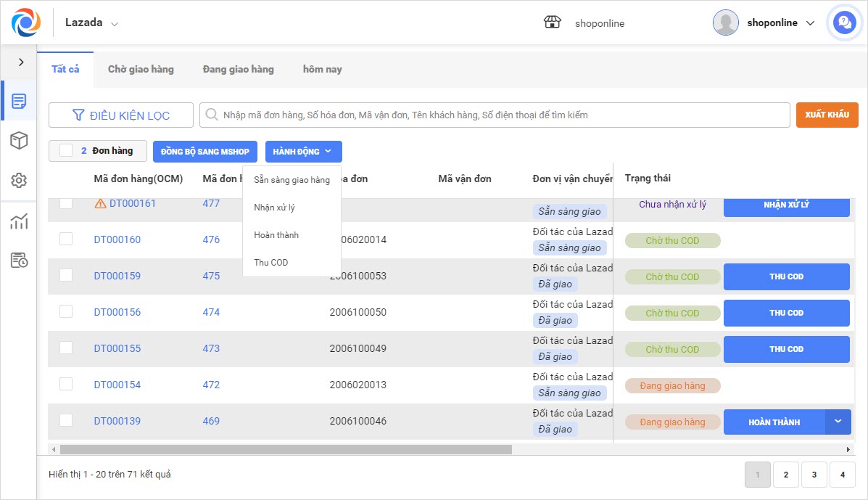Screen dimensions: 868x500
Task: Open order link DT000159
Action: coord(117,276)
